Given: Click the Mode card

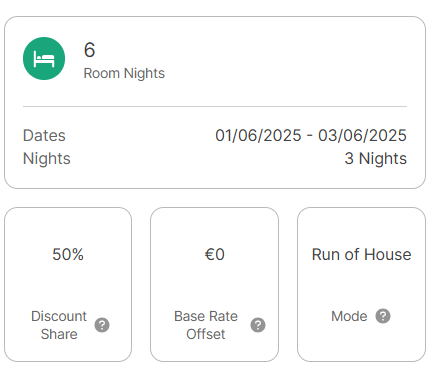Looking at the screenshot, I should pyautogui.click(x=362, y=285).
